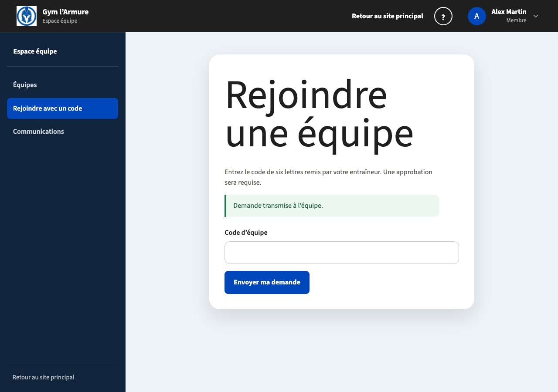Focus the Code d'équipe input field
558x392 pixels.
(x=342, y=253)
